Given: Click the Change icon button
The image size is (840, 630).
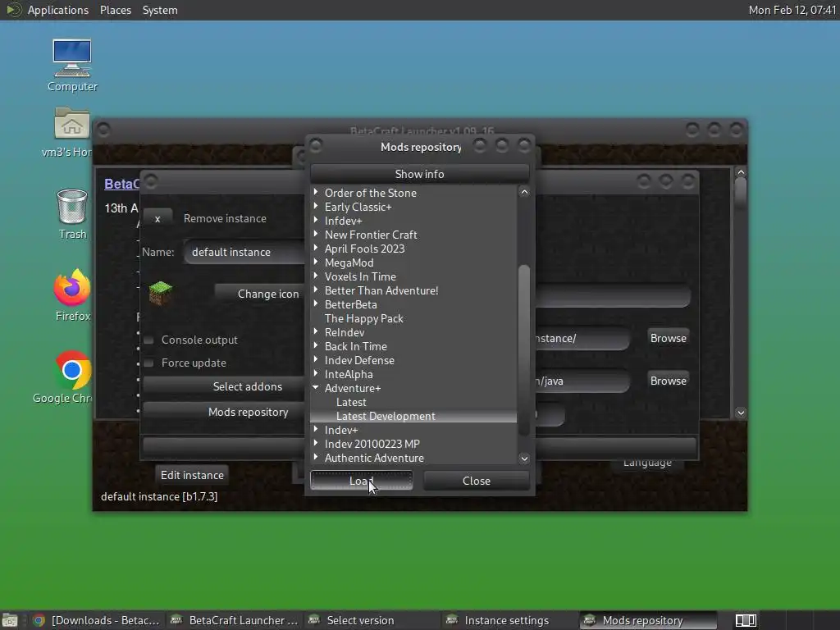Looking at the screenshot, I should 260,294.
